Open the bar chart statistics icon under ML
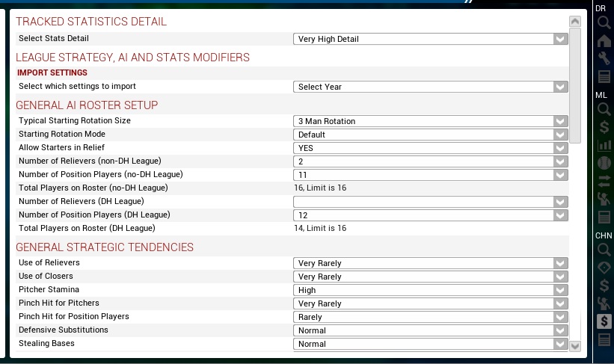 [604, 145]
